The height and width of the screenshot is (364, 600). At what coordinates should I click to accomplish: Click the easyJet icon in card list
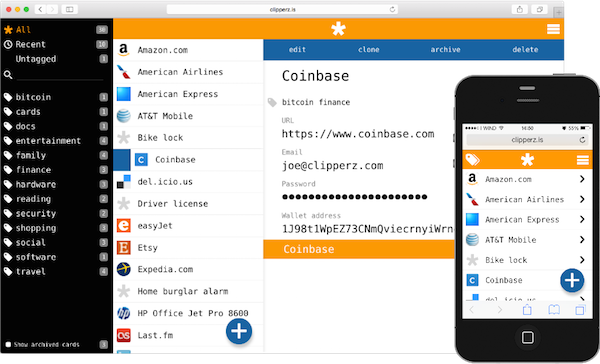click(x=124, y=225)
